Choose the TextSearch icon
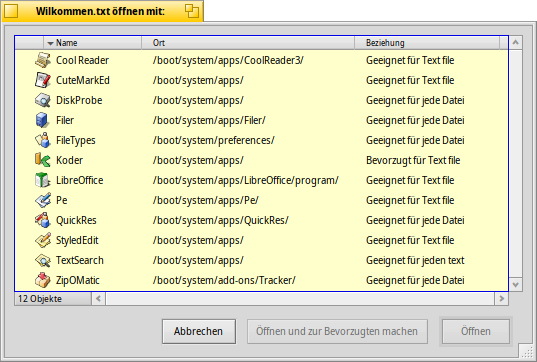The width and height of the screenshot is (537, 362). coord(43,260)
